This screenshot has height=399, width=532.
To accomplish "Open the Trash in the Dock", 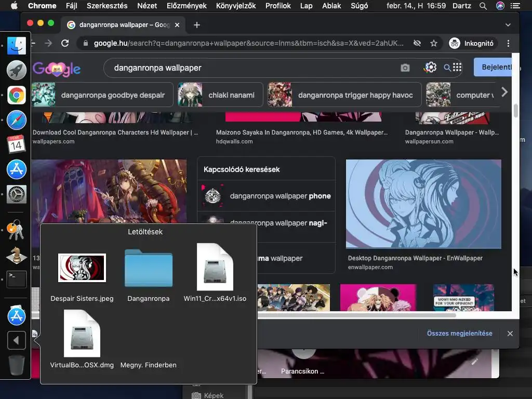I will 16,365.
